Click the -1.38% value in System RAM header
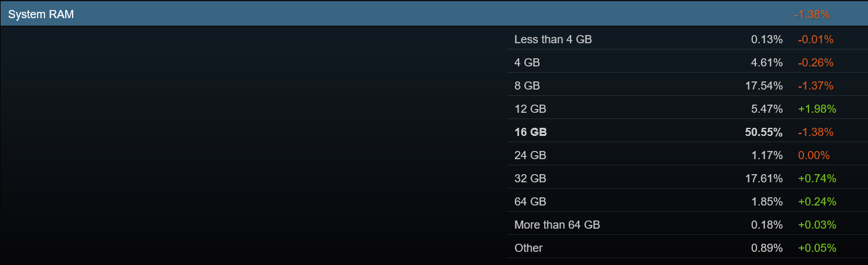868x265 pixels. (812, 14)
